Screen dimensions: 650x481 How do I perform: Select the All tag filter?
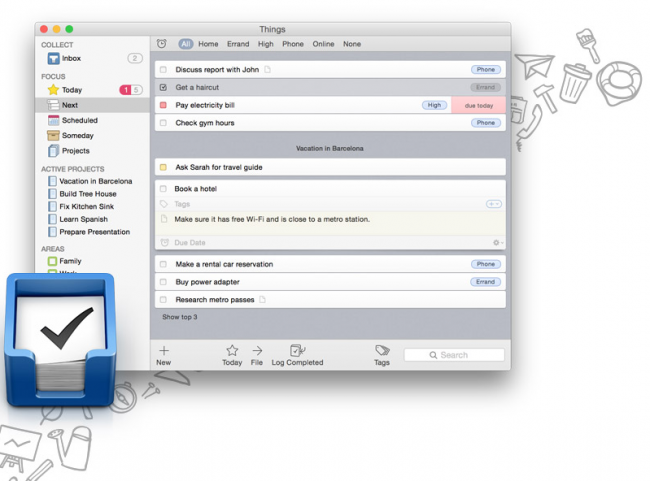pos(186,44)
